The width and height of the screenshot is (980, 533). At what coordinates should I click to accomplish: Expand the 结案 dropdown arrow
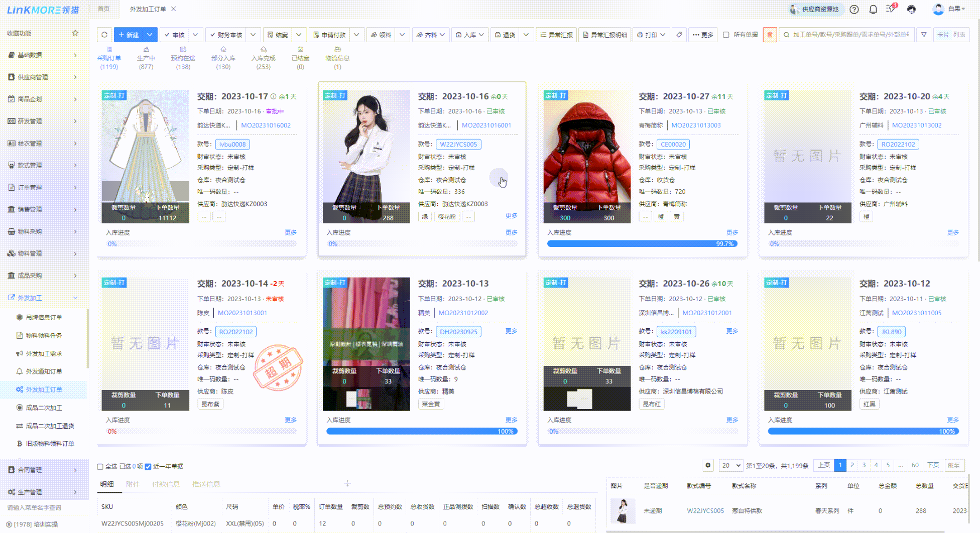[x=299, y=35]
